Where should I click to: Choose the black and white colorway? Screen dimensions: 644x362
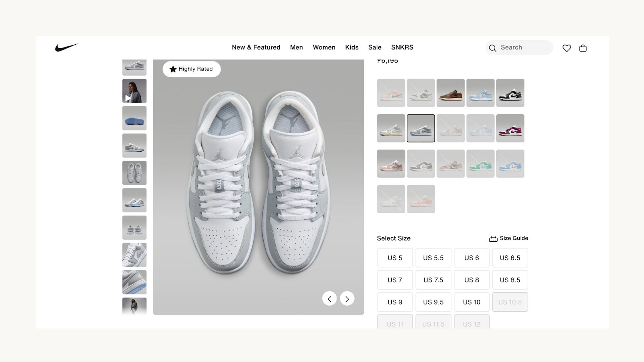pos(510,93)
